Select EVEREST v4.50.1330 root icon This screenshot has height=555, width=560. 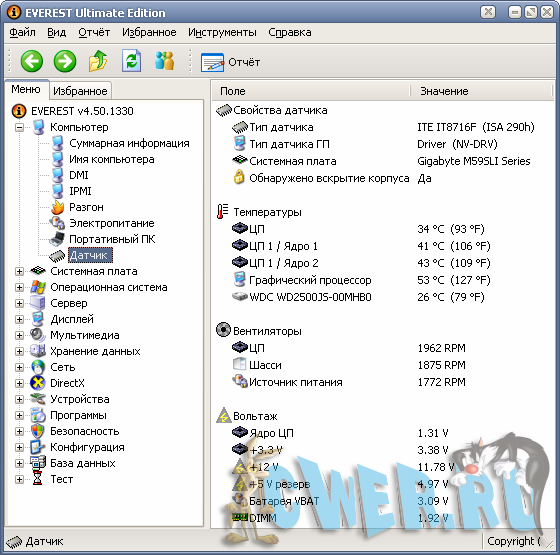pyautogui.click(x=19, y=111)
